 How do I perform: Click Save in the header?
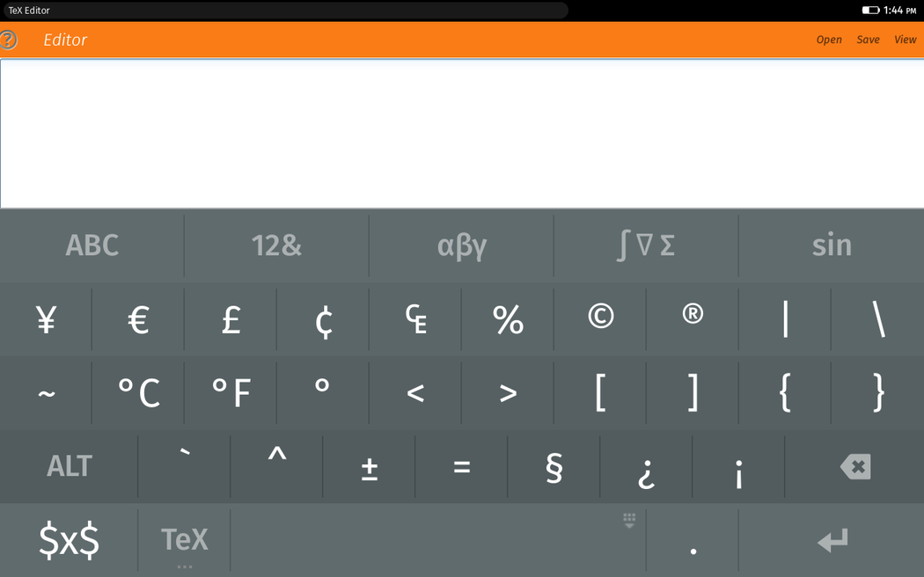tap(868, 40)
